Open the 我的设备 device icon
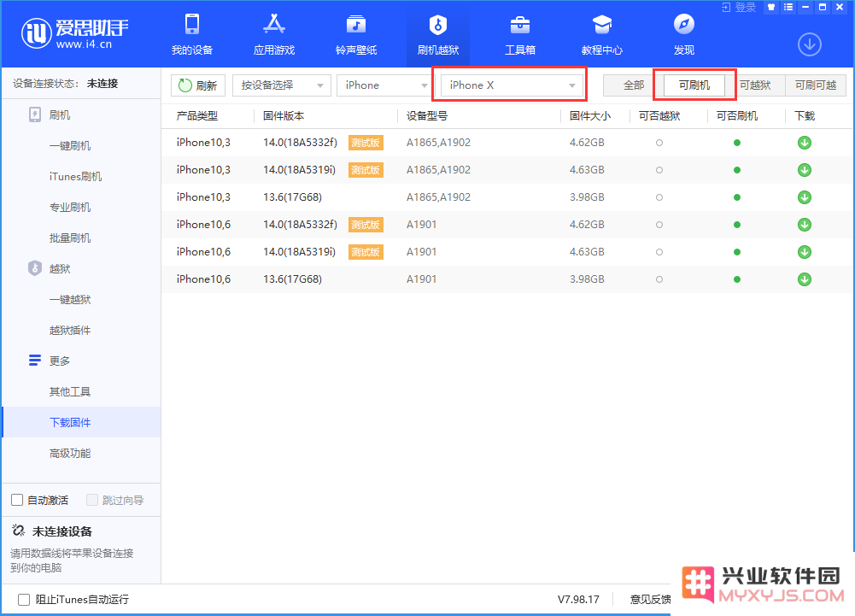 tap(192, 34)
